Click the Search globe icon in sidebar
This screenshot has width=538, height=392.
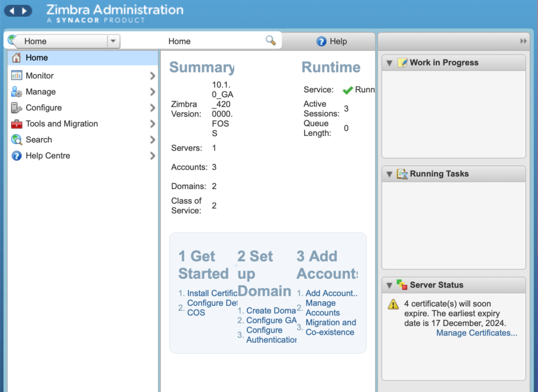click(x=16, y=140)
